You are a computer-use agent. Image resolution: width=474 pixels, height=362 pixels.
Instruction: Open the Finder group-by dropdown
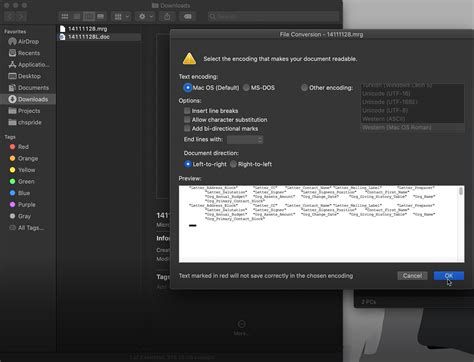point(121,16)
